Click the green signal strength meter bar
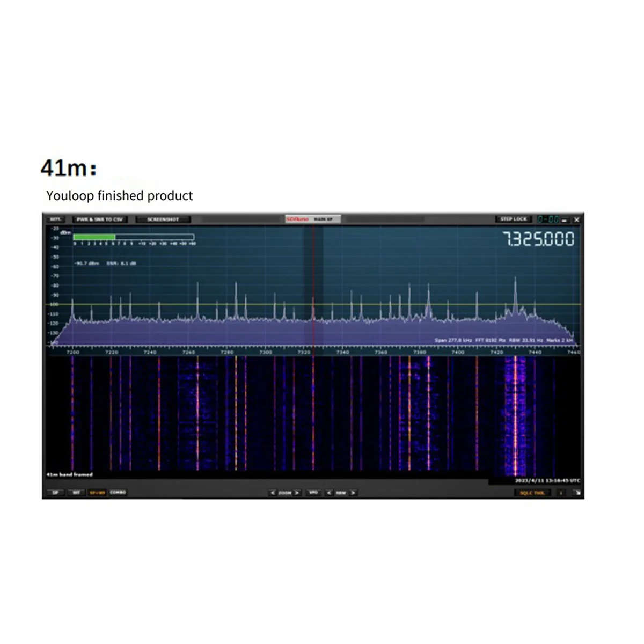 94,237
